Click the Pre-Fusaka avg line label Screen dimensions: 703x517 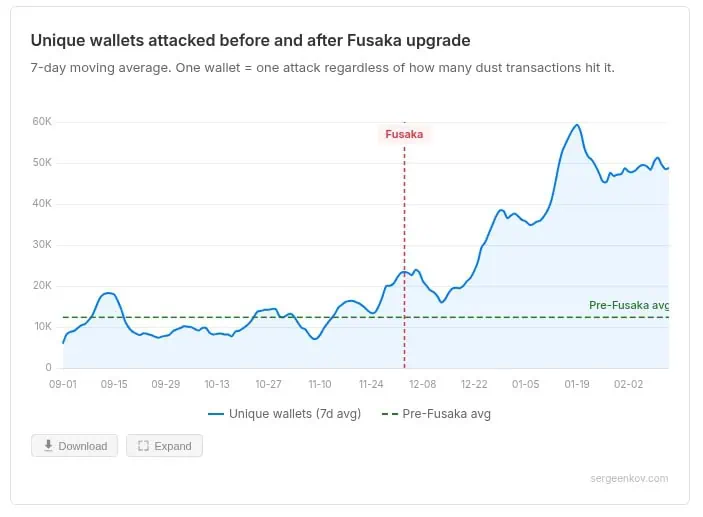pos(628,305)
